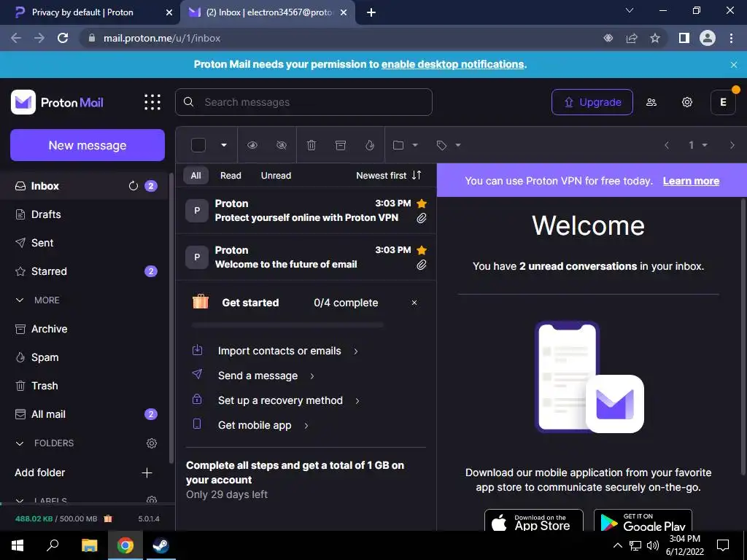Unstar the Protect yourself online message
The width and height of the screenshot is (747, 560).
pyautogui.click(x=422, y=204)
